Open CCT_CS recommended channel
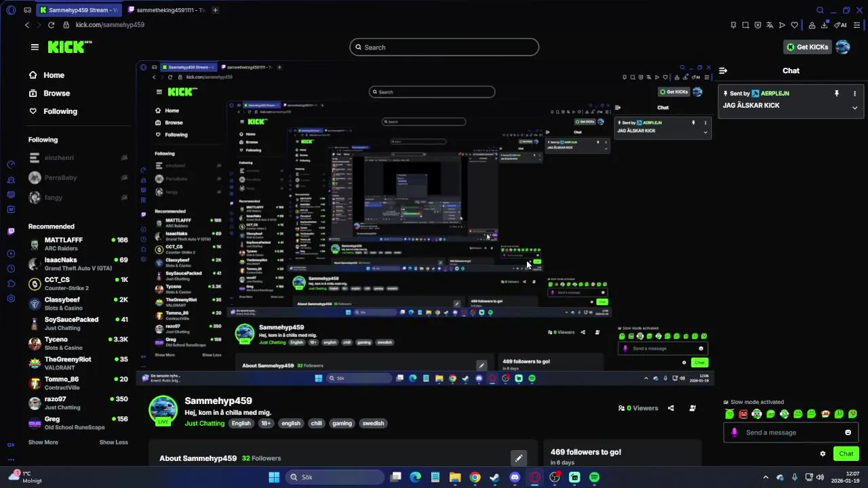The height and width of the screenshot is (488, 868). pyautogui.click(x=78, y=283)
